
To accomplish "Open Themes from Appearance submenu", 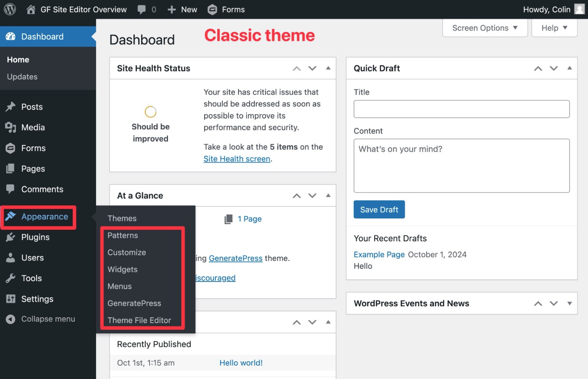I will click(122, 218).
